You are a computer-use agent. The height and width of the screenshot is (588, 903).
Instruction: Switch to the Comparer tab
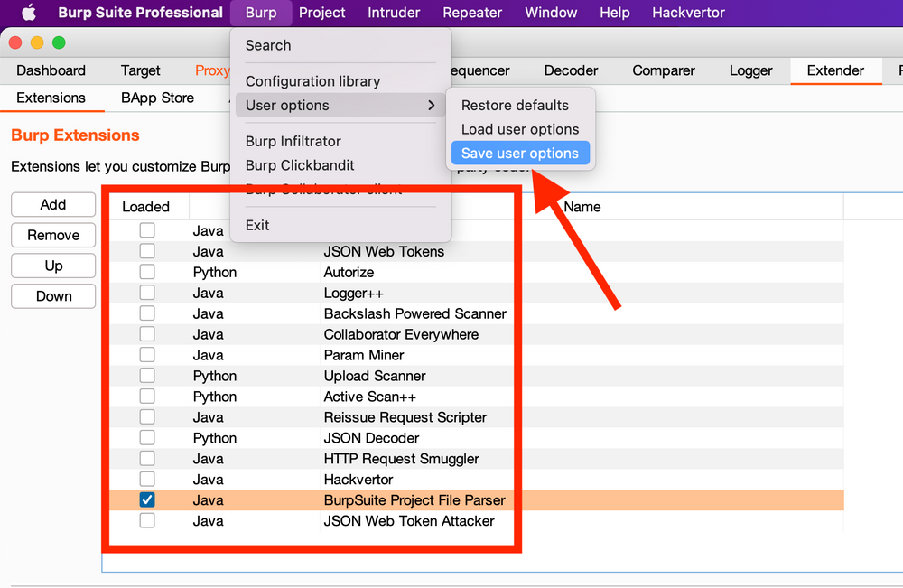(663, 70)
